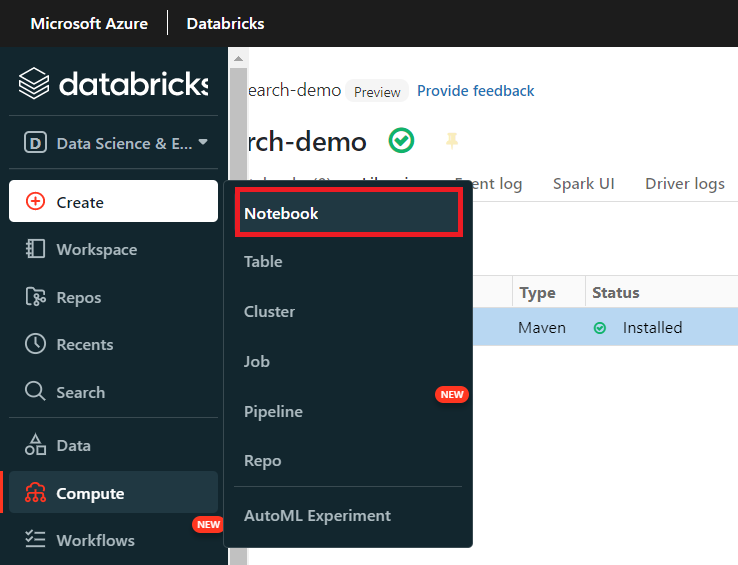Select Compute in the sidebar
This screenshot has width=738, height=565.
113,492
